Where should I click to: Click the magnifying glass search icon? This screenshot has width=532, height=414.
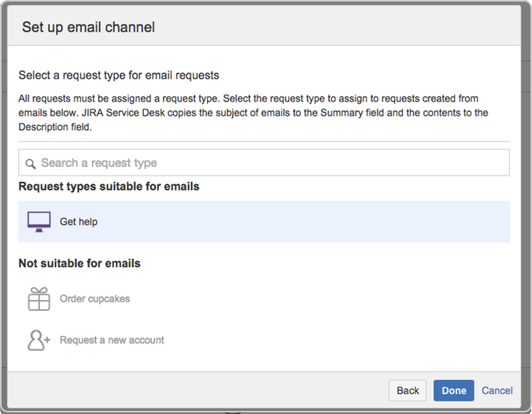pyautogui.click(x=31, y=164)
